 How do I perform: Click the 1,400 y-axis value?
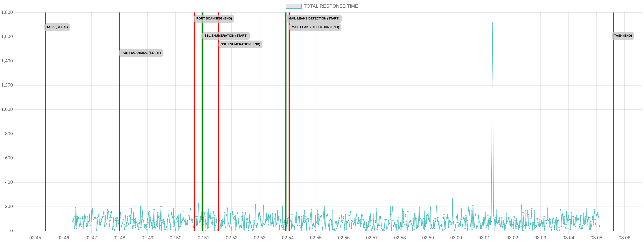tap(7, 61)
